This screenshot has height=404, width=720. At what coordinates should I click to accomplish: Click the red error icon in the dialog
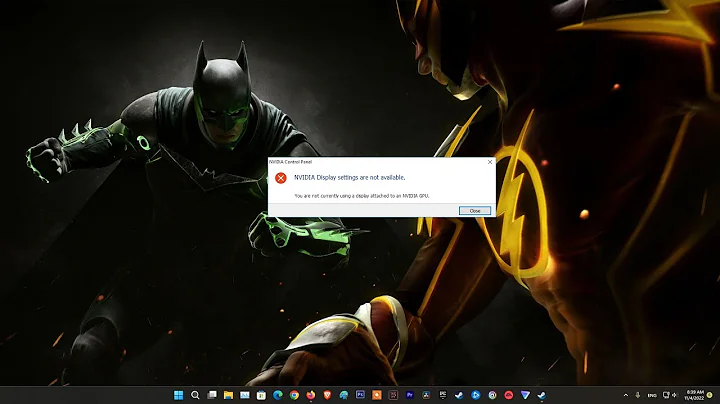point(281,178)
